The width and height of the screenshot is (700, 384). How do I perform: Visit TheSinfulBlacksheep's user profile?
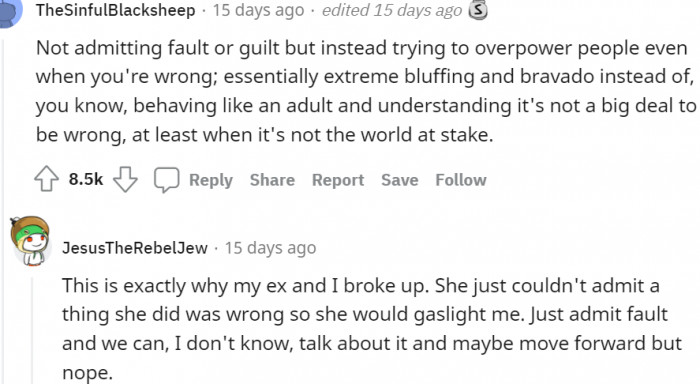pos(116,10)
